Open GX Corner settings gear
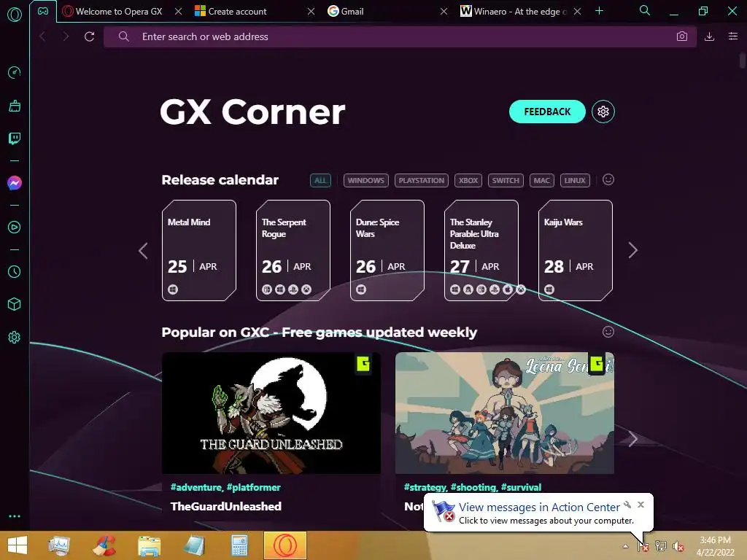Viewport: 747px width, 560px height. (603, 112)
